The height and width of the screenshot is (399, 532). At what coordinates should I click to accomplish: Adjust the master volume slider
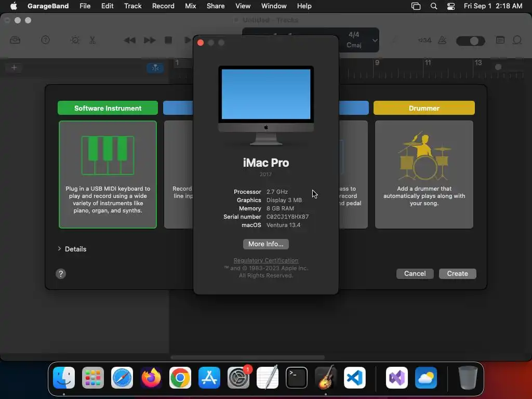[471, 41]
